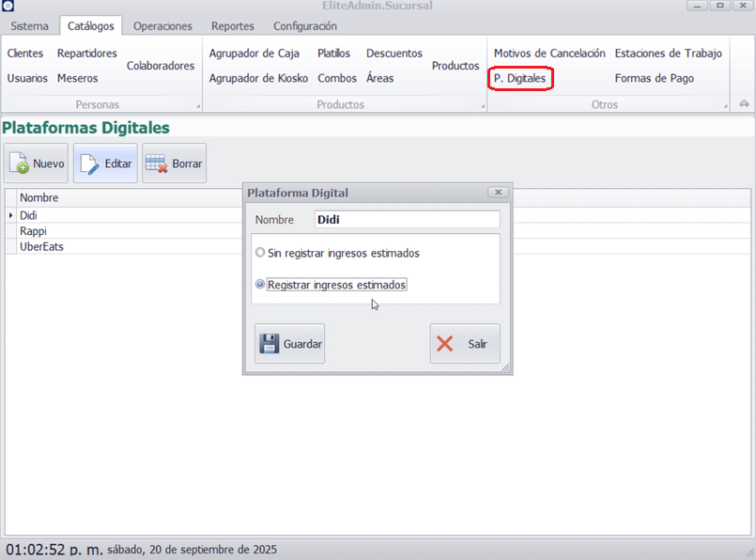Screen dimensions: 756x560
Task: Click the Salir red X button
Action: tap(465, 344)
